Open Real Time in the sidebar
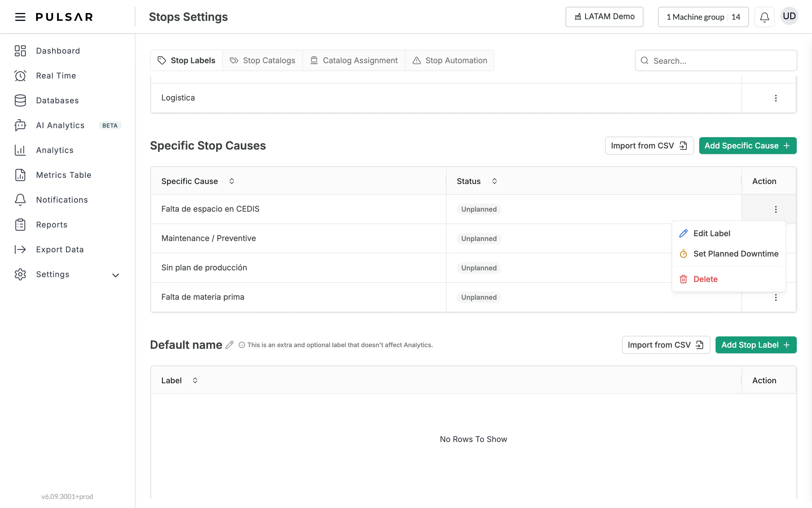Image resolution: width=812 pixels, height=508 pixels. coord(56,76)
